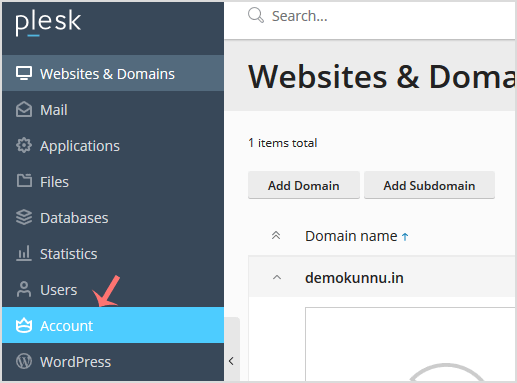Sort by the Domain name column header

point(351,236)
